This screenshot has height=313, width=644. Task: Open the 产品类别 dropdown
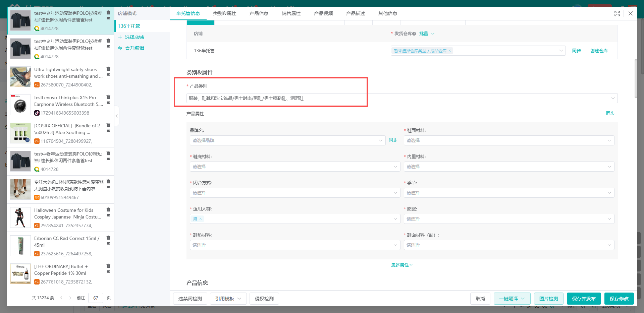pos(402,98)
